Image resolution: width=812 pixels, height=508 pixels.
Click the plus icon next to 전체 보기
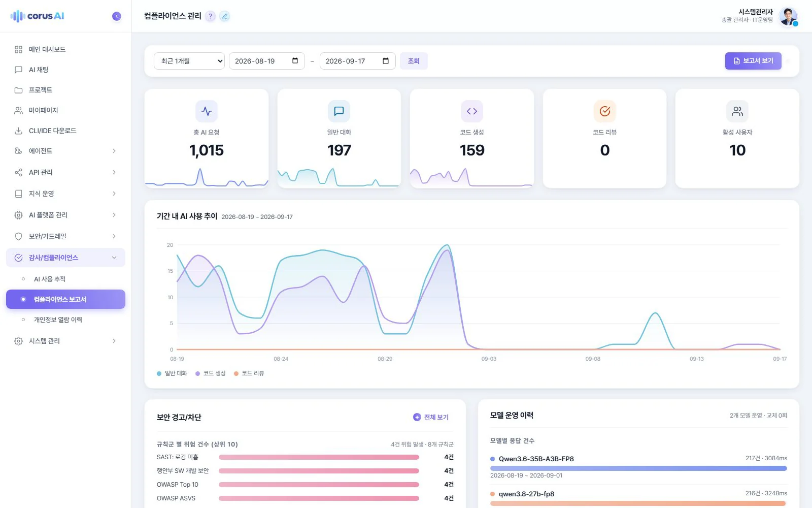(417, 417)
